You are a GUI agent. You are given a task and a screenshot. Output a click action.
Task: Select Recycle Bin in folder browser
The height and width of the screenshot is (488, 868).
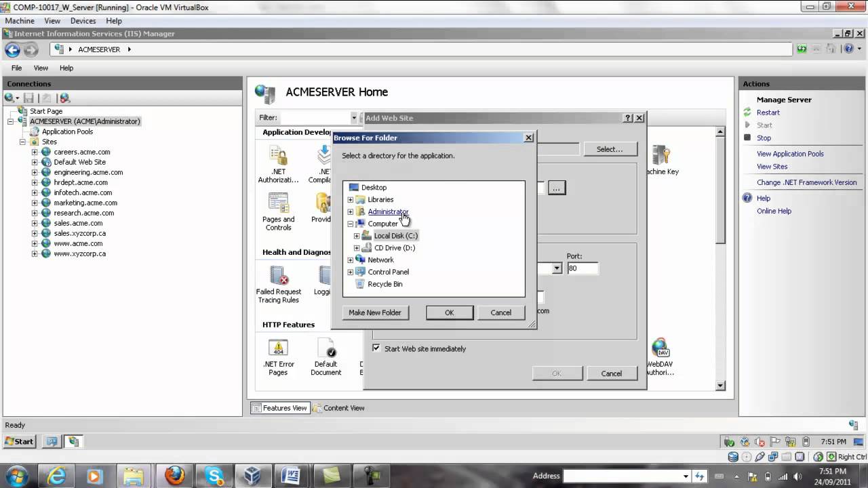pyautogui.click(x=384, y=284)
